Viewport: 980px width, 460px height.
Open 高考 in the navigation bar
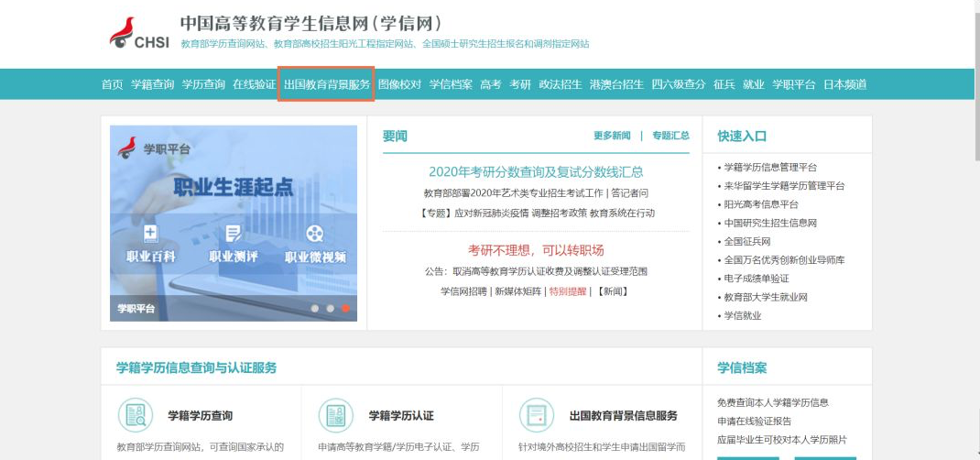491,84
